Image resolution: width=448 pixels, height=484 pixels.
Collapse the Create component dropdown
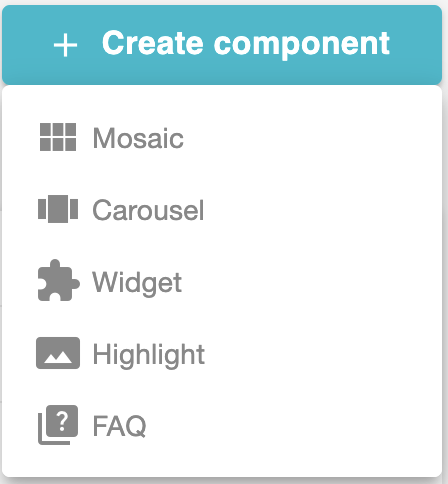click(222, 45)
